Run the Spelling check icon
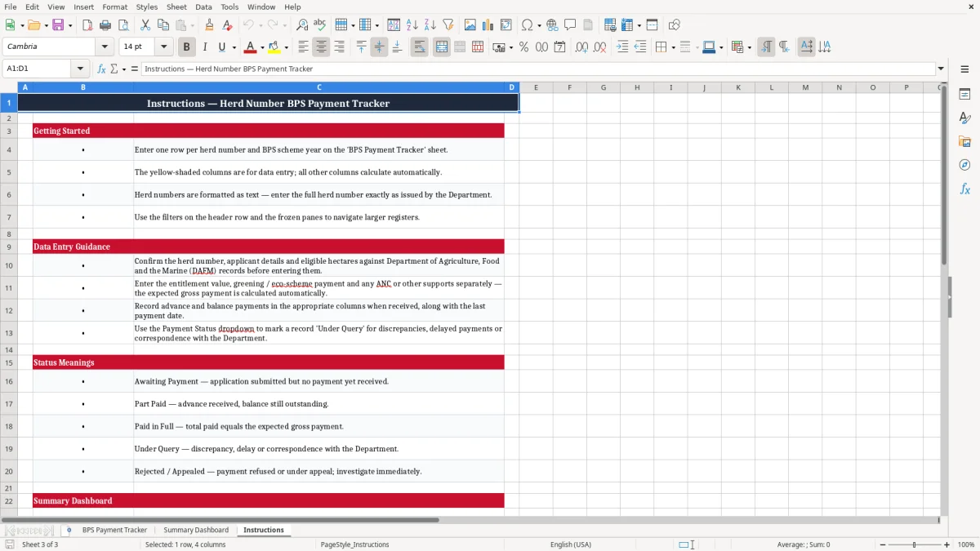980x551 pixels. pos(320,25)
